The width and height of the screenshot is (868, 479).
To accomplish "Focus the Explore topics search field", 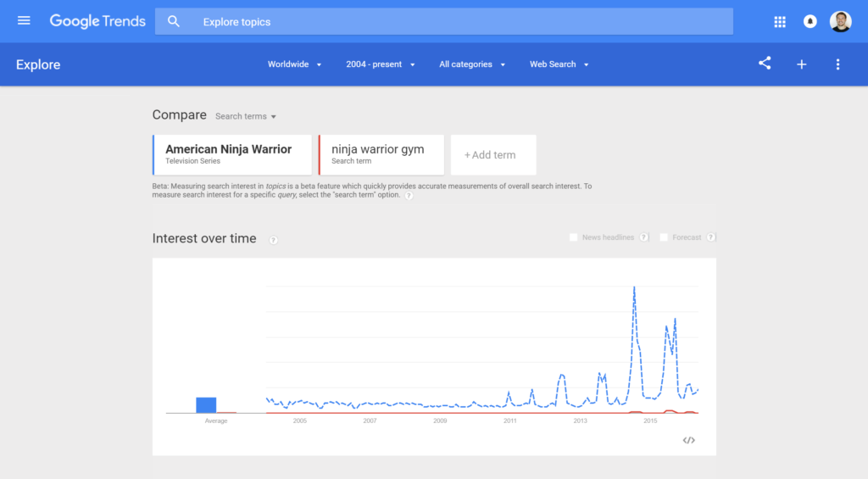I will tap(444, 21).
